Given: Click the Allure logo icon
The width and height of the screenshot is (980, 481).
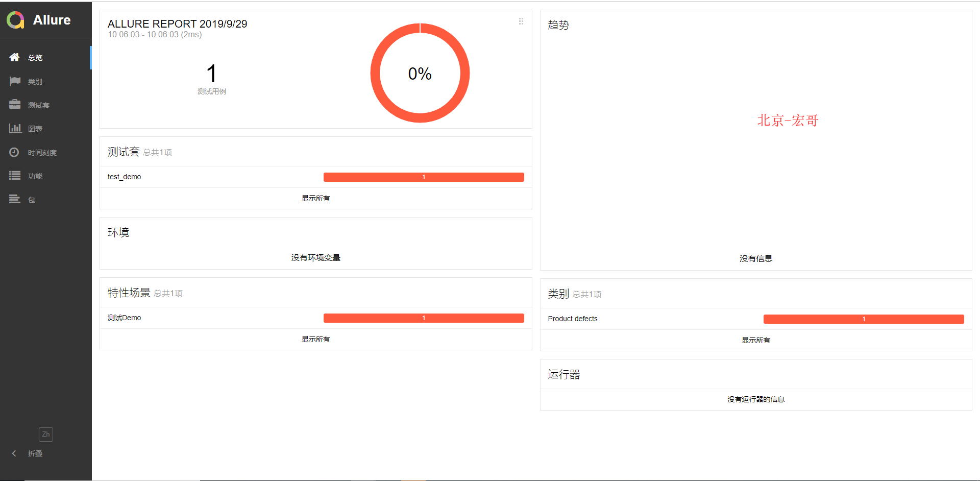Looking at the screenshot, I should [x=15, y=20].
